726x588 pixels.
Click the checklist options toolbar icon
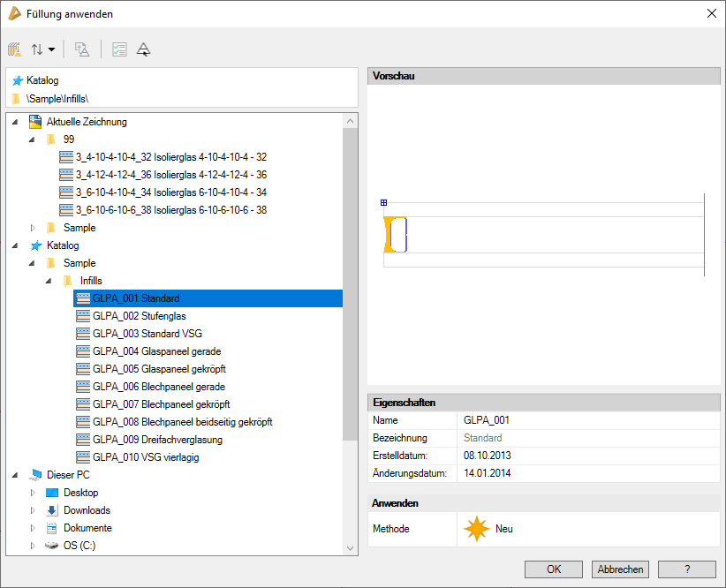coord(119,49)
